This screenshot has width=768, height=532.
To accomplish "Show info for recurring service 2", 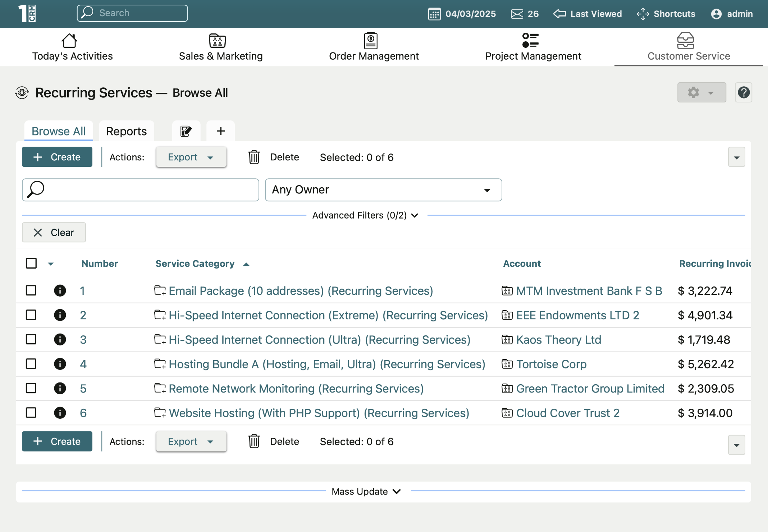I will pos(60,315).
